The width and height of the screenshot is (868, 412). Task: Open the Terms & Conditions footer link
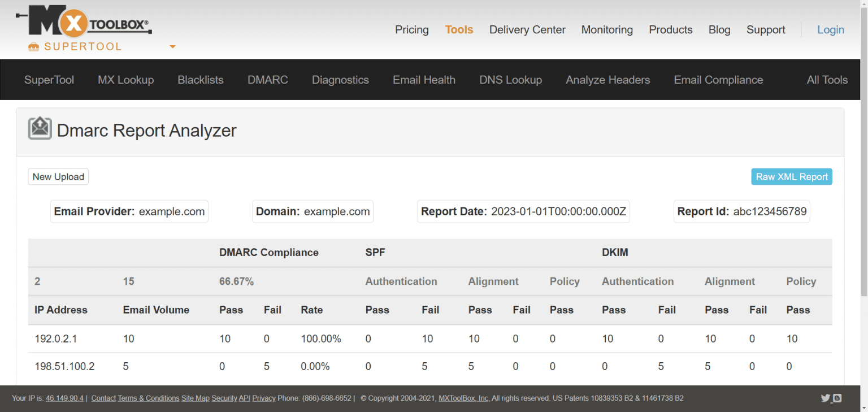[x=148, y=398]
